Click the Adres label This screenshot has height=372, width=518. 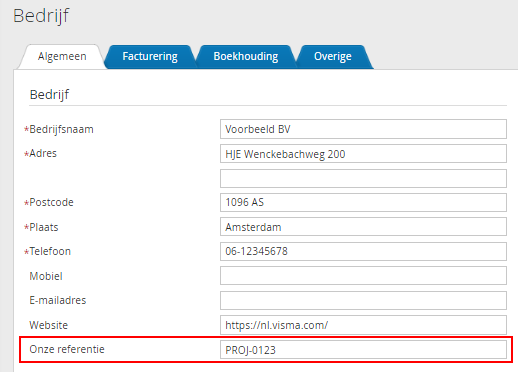click(43, 153)
